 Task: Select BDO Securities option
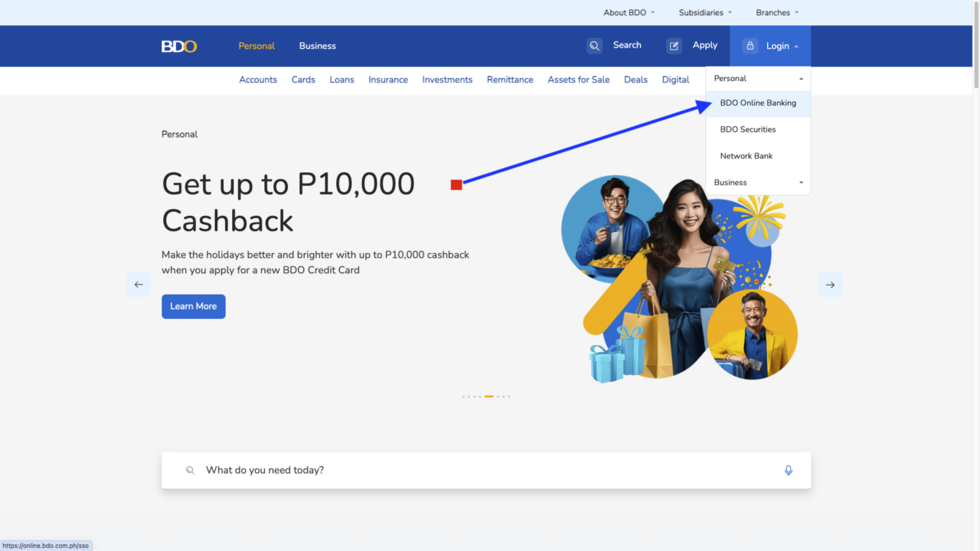[x=758, y=129]
